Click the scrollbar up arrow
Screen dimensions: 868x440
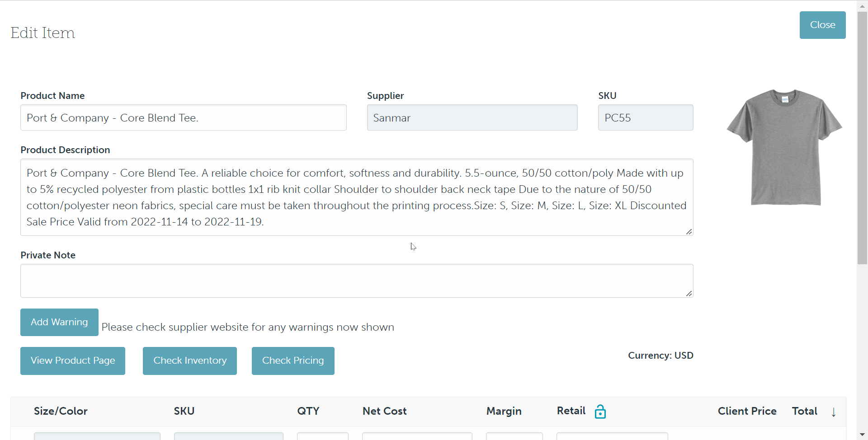pos(862,6)
